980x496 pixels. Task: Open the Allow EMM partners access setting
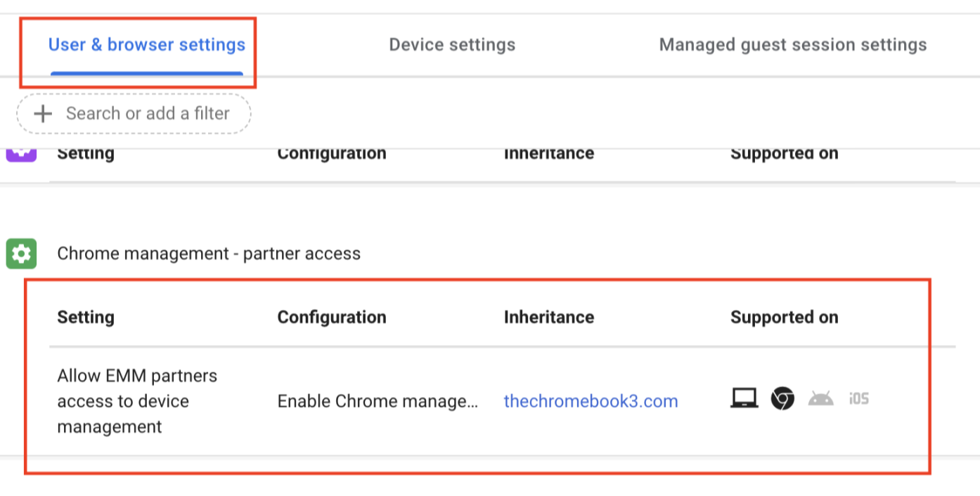(x=137, y=401)
